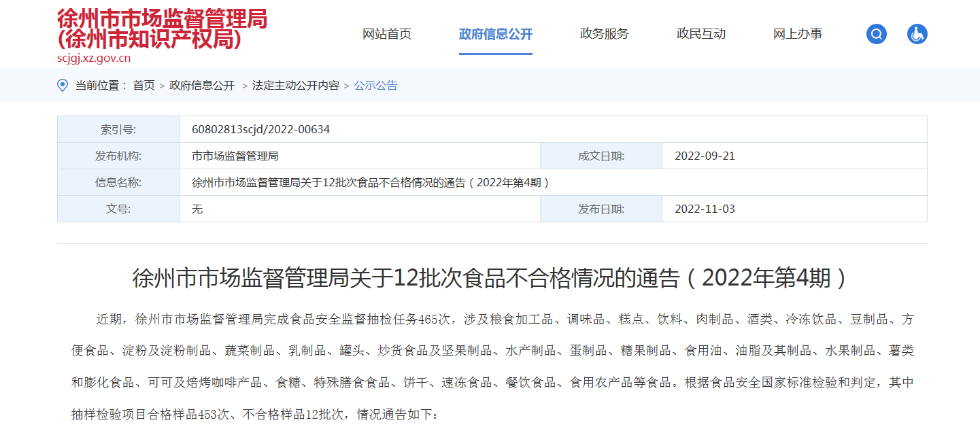980x431 pixels.
Task: Click the line starting with 抽样检验项目合格样品453次
Action: click(x=256, y=414)
